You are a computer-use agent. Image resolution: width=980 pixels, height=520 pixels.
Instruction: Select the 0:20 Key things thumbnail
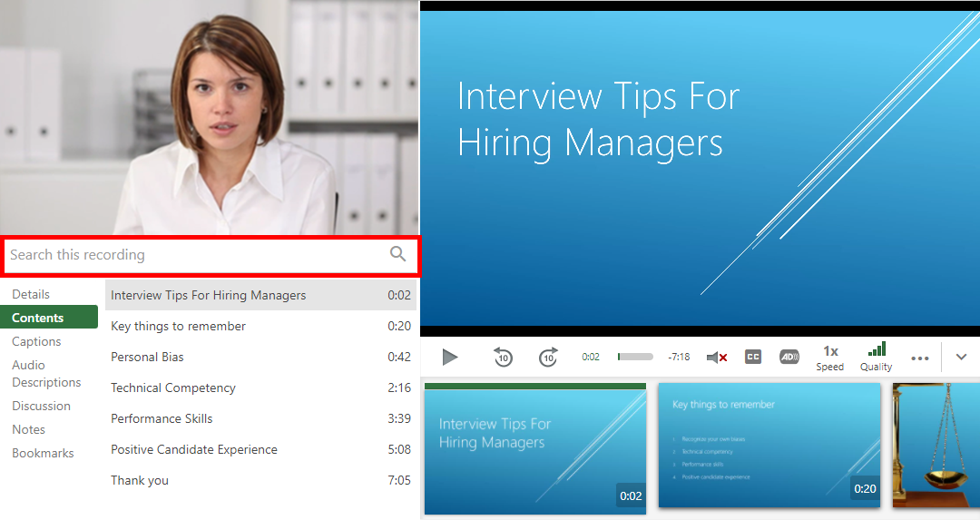tap(769, 446)
